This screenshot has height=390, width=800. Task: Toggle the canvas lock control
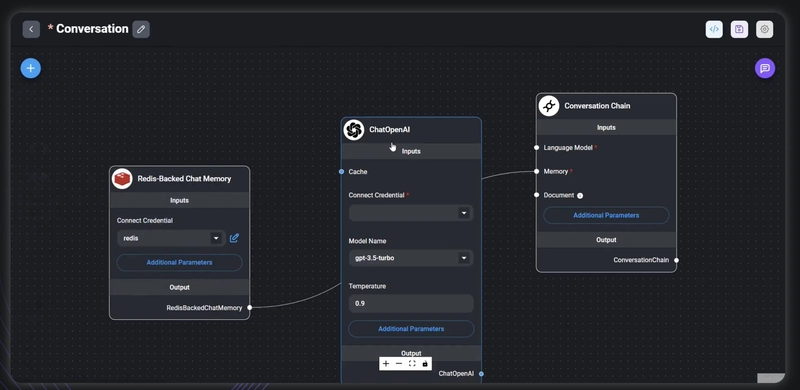pos(425,363)
